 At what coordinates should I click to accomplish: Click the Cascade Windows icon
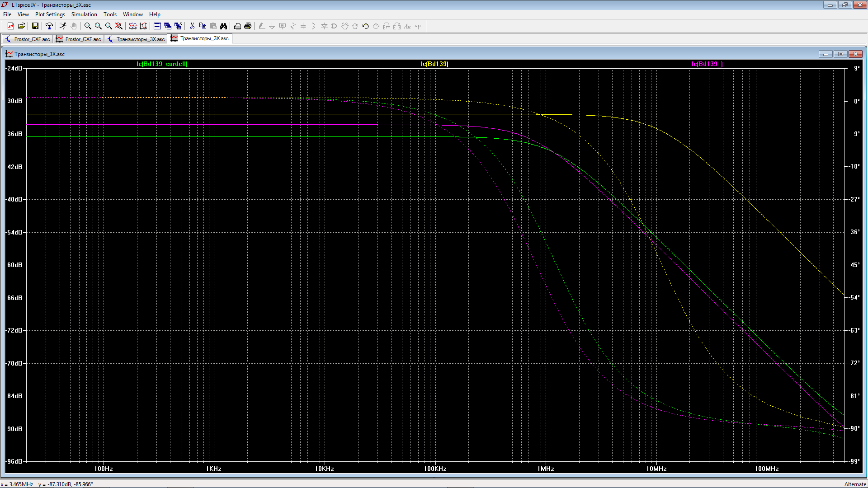[x=168, y=26]
